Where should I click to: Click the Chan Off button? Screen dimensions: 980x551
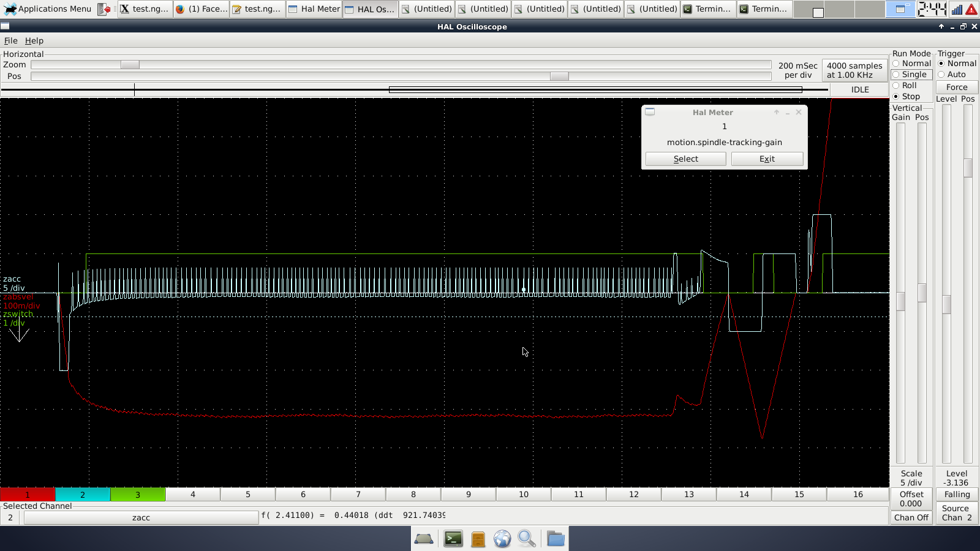click(x=911, y=517)
